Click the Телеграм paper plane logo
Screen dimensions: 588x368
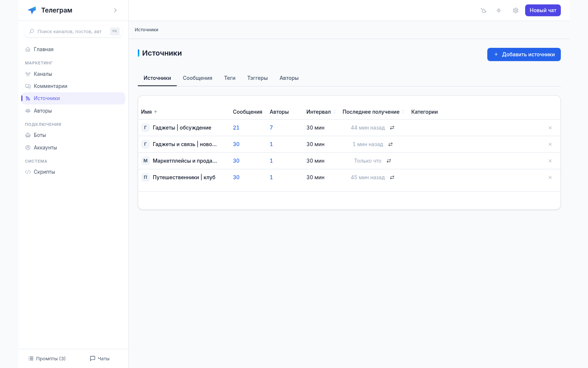tap(32, 10)
